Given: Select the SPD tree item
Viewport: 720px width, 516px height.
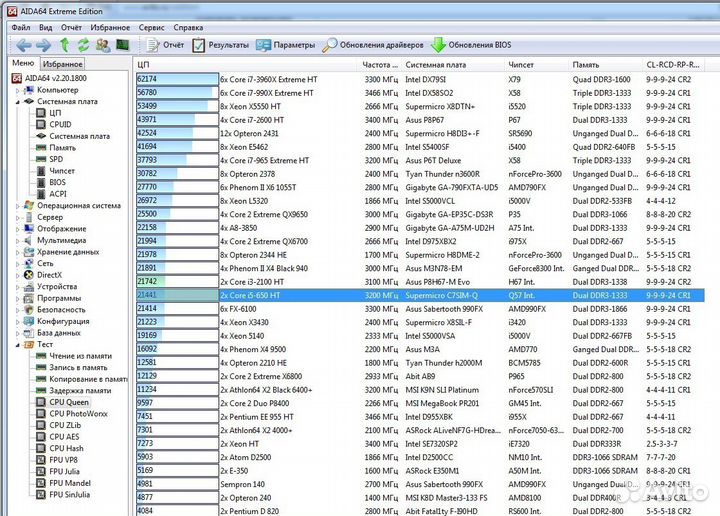Looking at the screenshot, I should click(x=50, y=159).
